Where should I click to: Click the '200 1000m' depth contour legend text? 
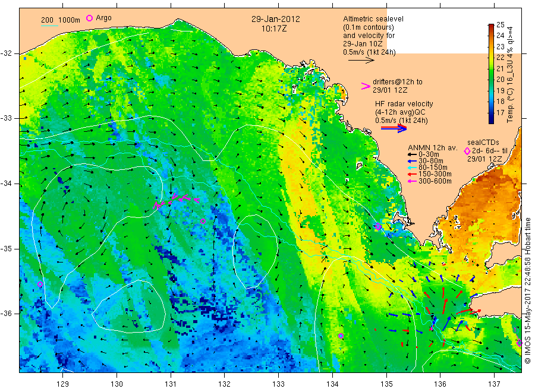pos(61,20)
